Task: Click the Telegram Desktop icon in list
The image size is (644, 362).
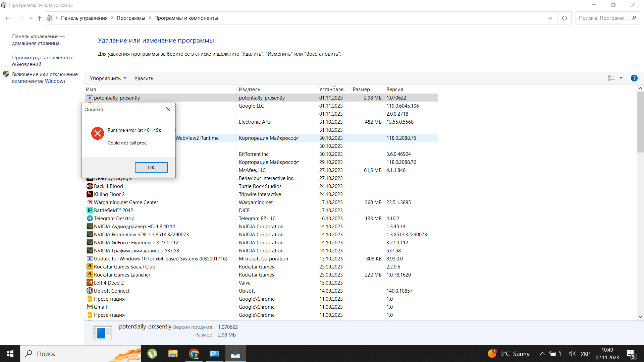Action: [90, 218]
